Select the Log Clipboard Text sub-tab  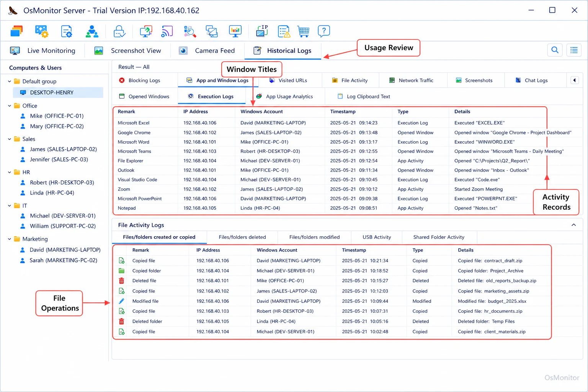pyautogui.click(x=364, y=96)
